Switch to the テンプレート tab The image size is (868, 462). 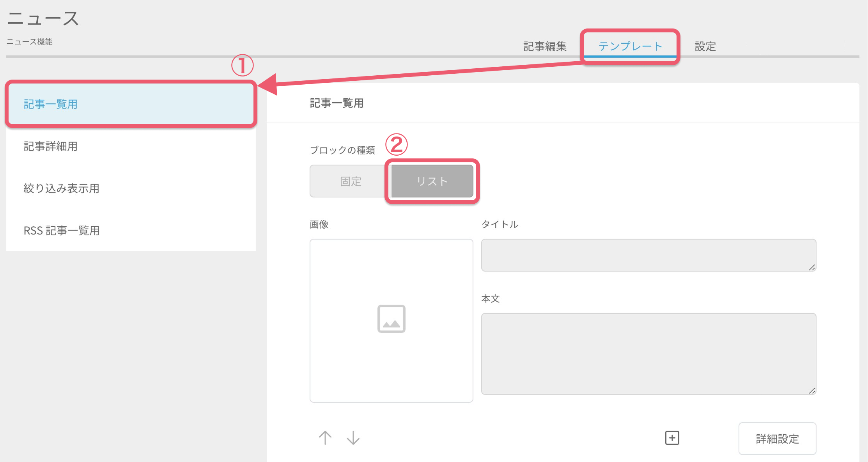(630, 46)
